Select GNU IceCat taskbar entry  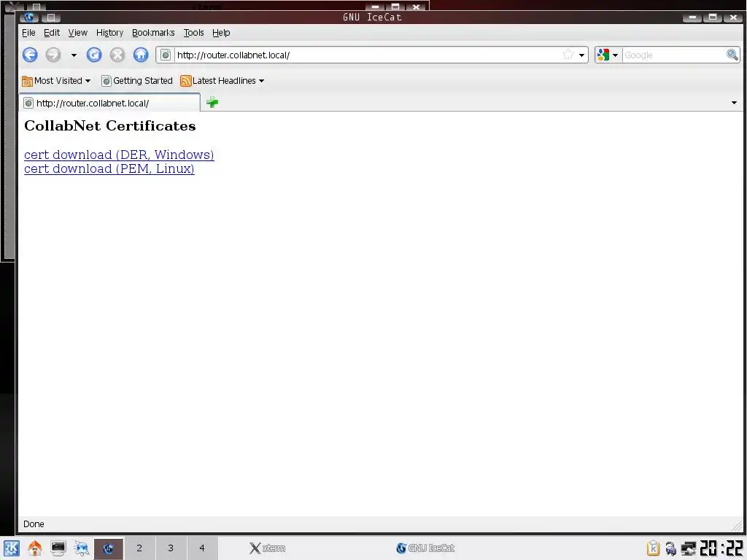point(425,548)
